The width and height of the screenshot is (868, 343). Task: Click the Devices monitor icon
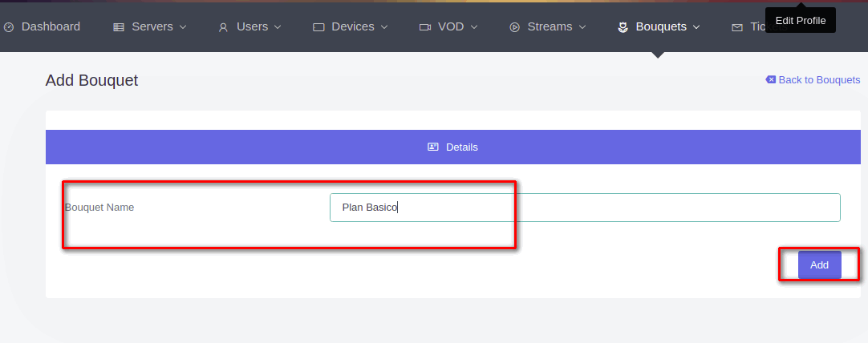pyautogui.click(x=318, y=27)
